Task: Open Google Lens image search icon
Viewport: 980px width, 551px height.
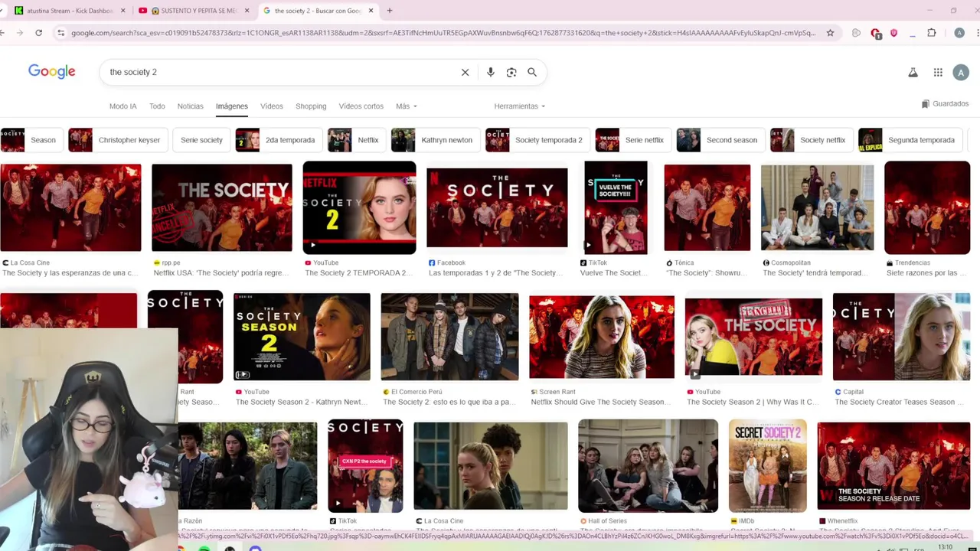Action: [x=511, y=72]
